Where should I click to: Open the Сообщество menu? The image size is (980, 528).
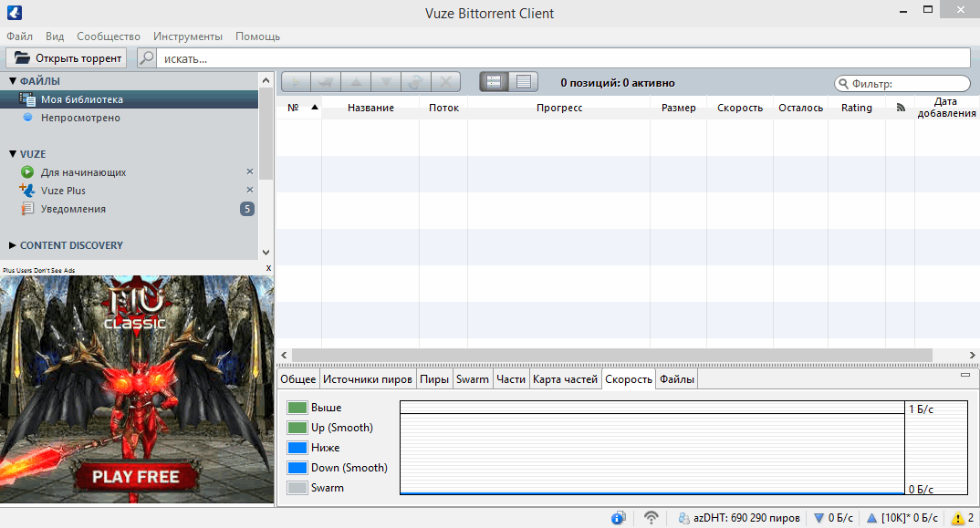point(108,36)
